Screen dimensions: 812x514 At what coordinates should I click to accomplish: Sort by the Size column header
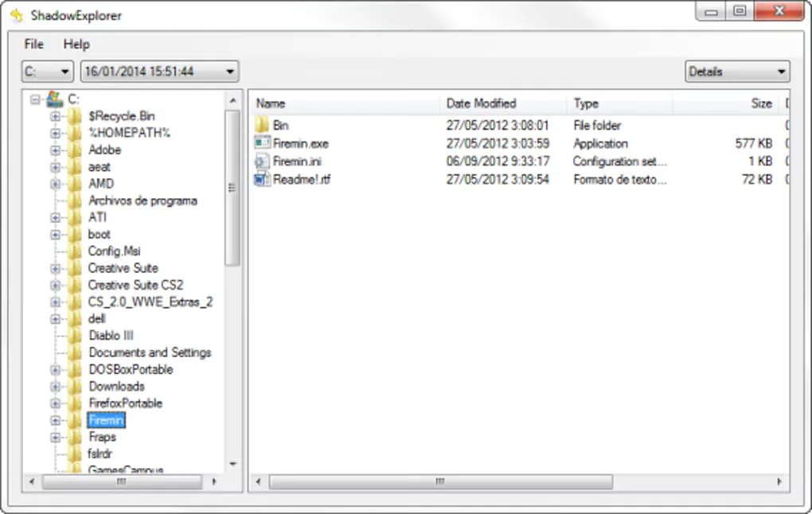tap(727, 103)
